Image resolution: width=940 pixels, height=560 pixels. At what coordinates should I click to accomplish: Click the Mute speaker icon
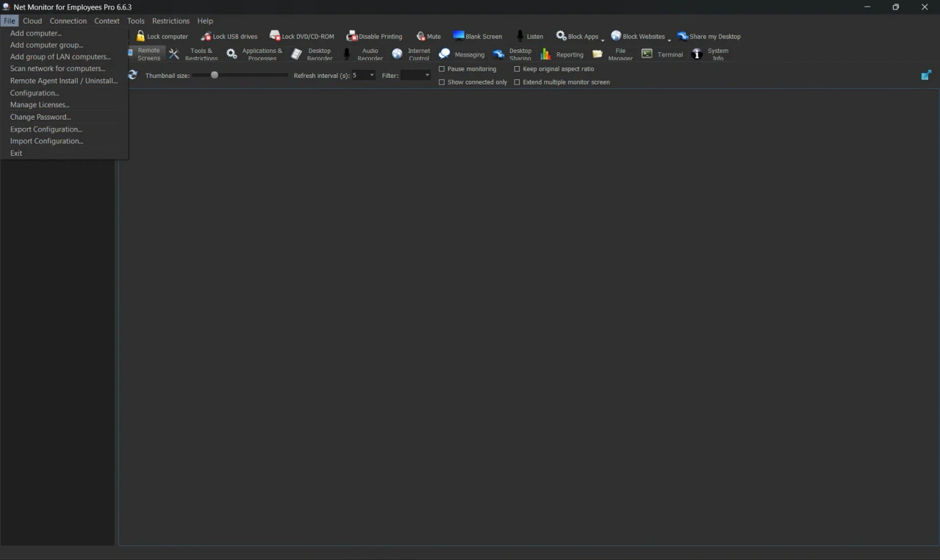pyautogui.click(x=420, y=36)
